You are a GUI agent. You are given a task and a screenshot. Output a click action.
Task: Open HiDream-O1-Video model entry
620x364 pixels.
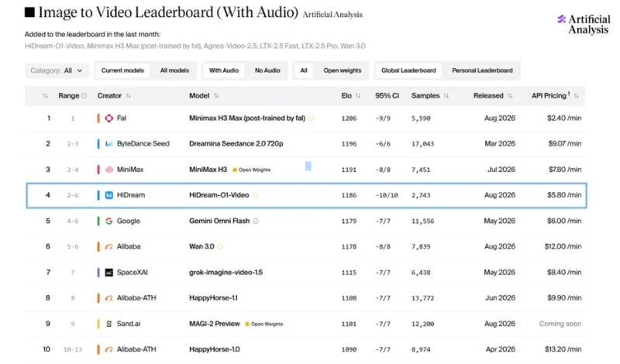tap(219, 195)
